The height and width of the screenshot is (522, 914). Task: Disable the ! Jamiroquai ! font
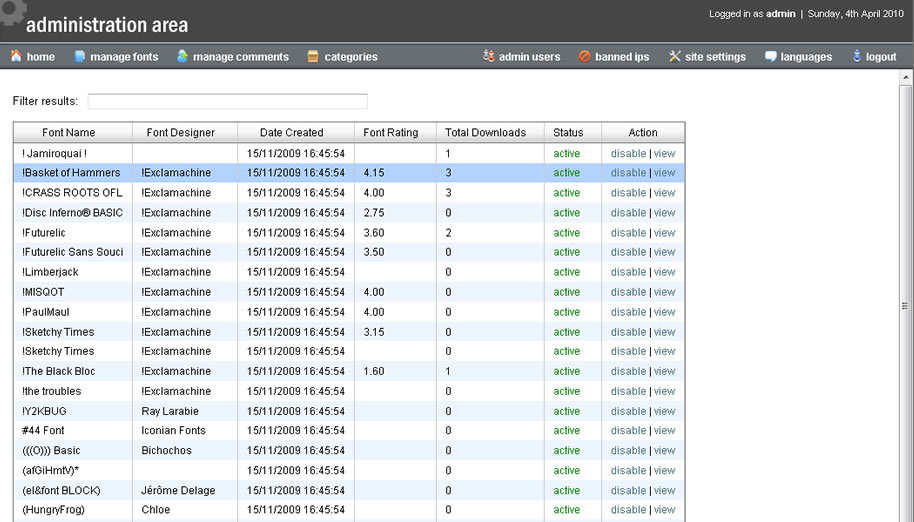pyautogui.click(x=628, y=153)
